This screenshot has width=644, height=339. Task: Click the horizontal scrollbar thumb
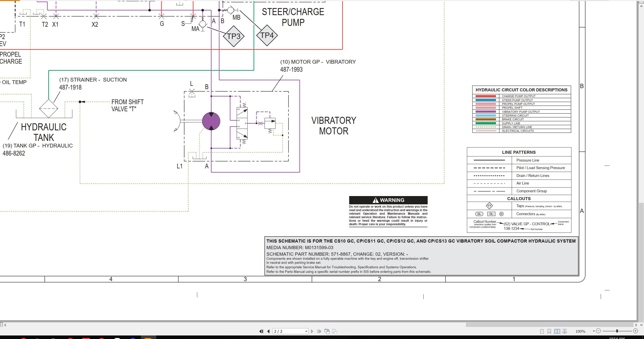coord(549,325)
